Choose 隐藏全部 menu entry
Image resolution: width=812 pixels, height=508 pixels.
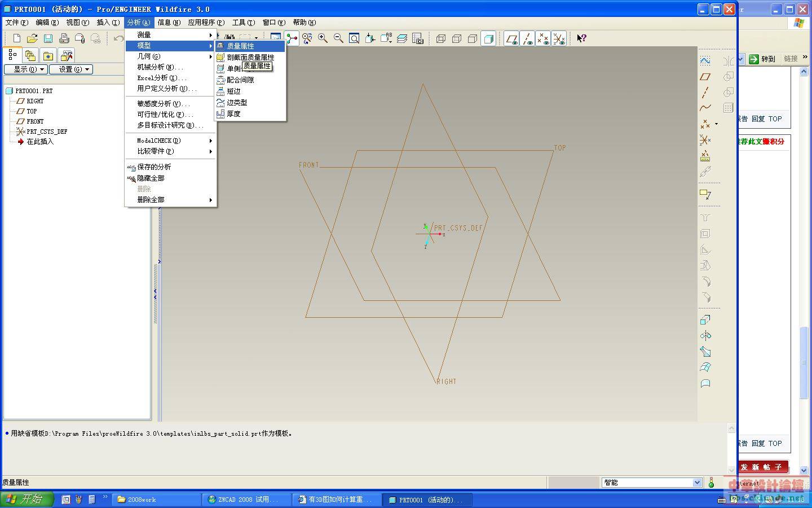(170, 178)
